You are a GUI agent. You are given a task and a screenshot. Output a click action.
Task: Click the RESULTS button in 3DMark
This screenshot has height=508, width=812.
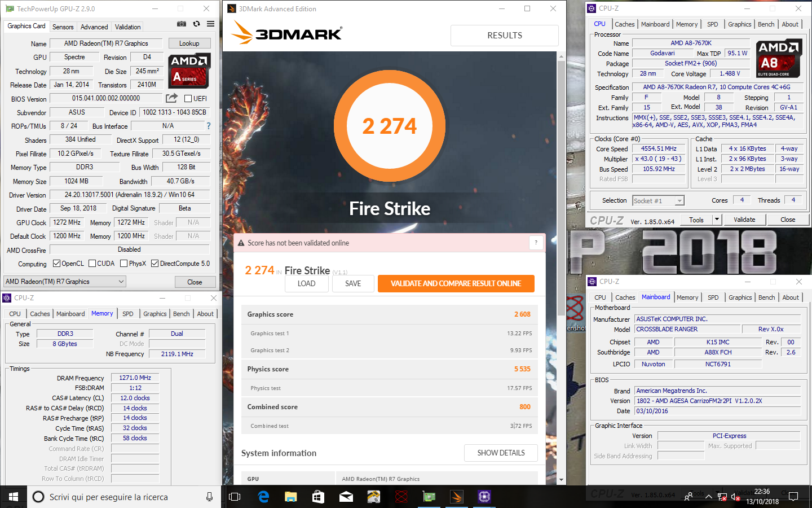[x=505, y=35]
